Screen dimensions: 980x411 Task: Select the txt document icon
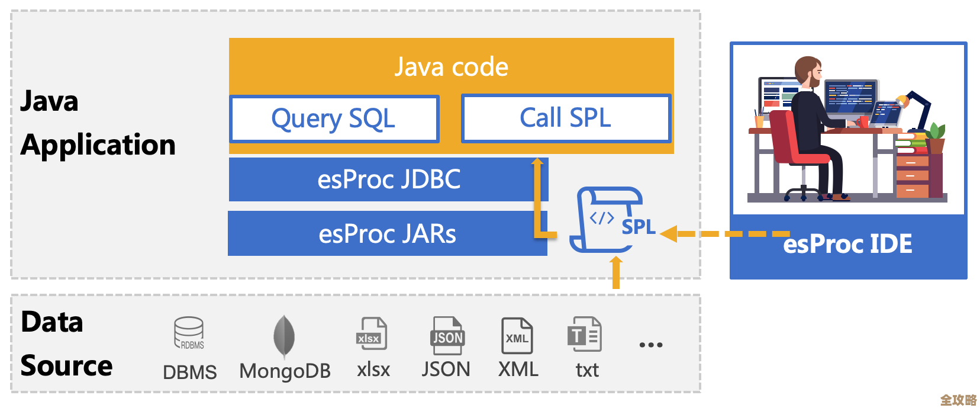(x=585, y=335)
